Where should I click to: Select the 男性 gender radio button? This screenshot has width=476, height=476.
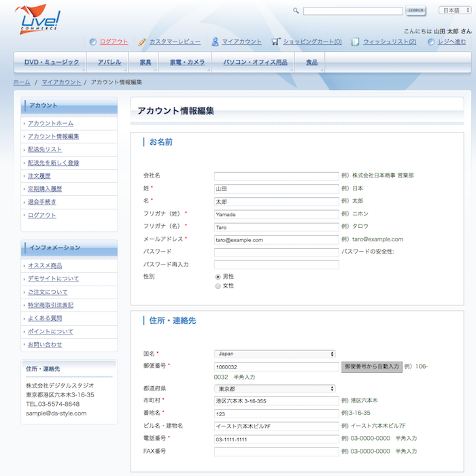coord(218,277)
